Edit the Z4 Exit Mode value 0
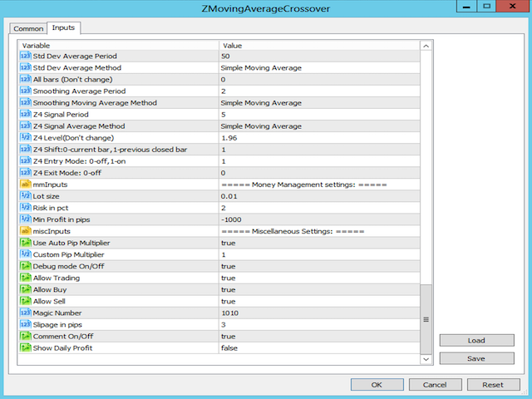 tap(319, 173)
